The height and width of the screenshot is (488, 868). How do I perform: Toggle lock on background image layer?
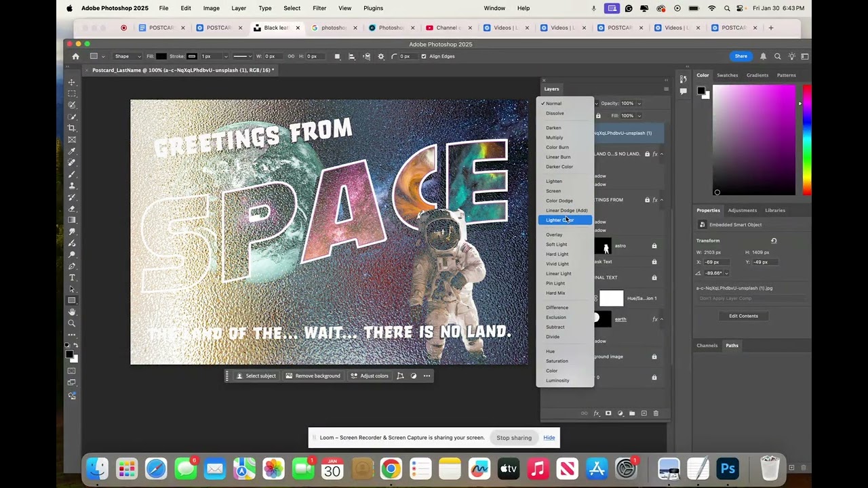point(654,357)
